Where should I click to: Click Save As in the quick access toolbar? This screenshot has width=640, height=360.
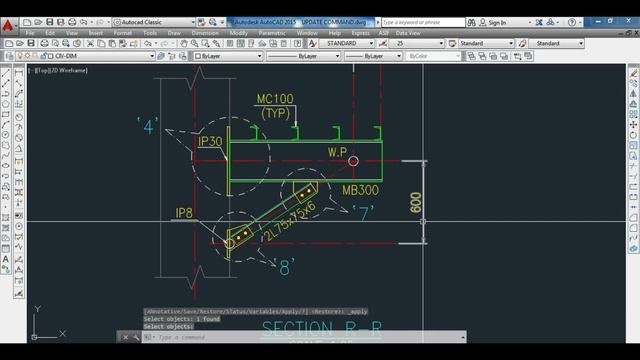click(60, 22)
